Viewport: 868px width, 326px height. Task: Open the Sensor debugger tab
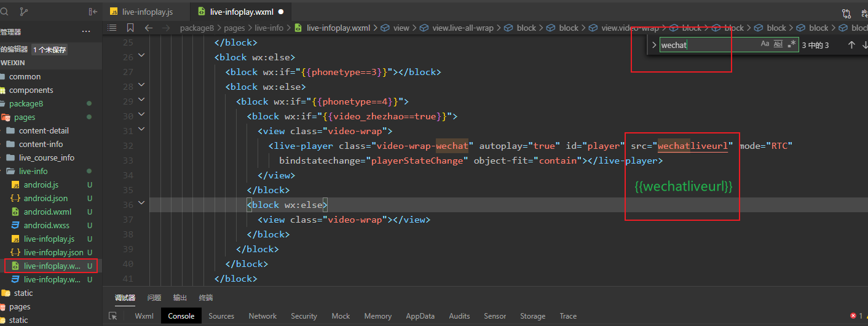[495, 316]
